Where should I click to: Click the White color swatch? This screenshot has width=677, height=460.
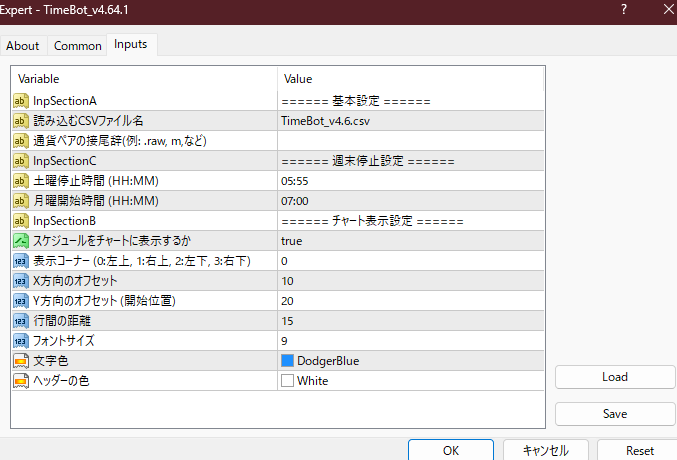tap(287, 381)
